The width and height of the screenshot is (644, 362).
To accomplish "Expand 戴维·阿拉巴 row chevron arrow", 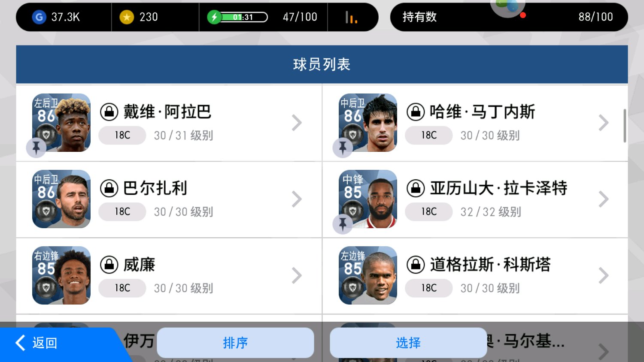I will coord(297,123).
